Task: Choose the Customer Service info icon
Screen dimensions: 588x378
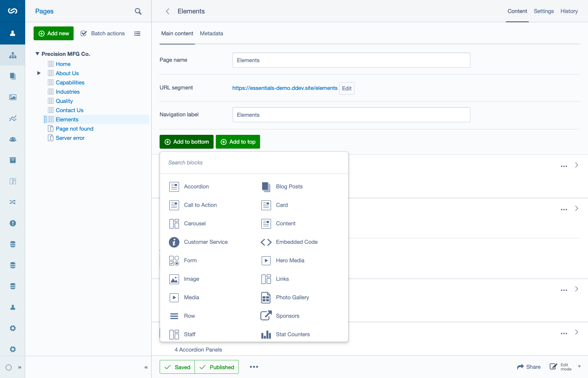Action: [174, 242]
